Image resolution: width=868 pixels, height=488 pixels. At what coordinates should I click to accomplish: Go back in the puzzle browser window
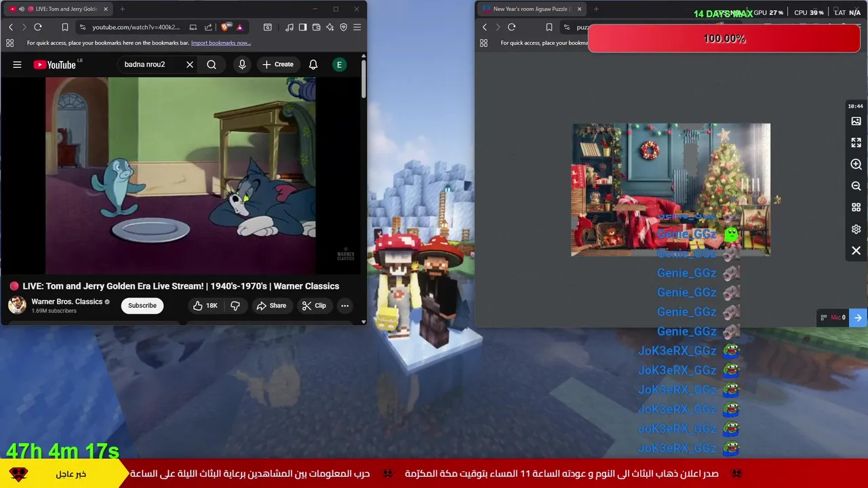485,27
